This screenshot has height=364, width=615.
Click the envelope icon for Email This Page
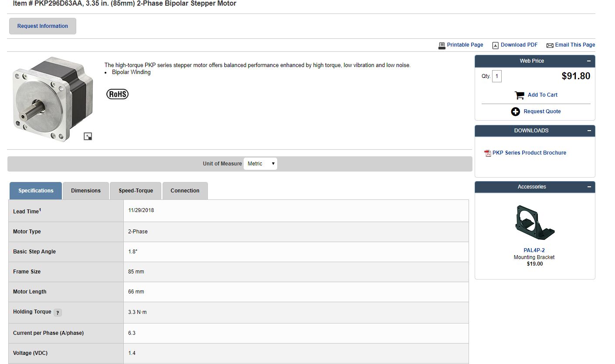pyautogui.click(x=550, y=45)
